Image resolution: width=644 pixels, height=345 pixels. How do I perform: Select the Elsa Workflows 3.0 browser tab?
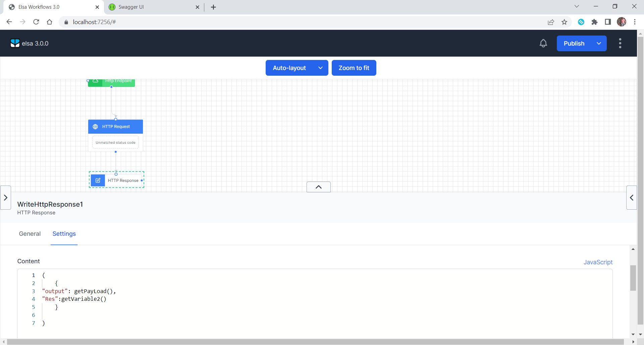pyautogui.click(x=54, y=7)
